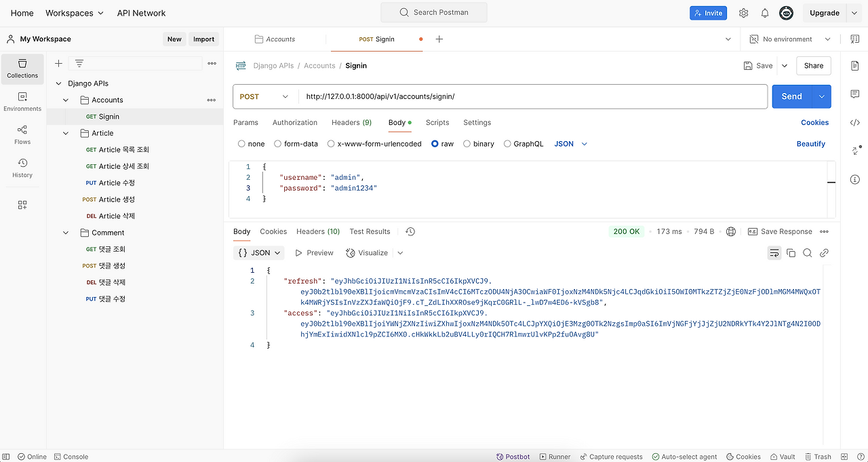Open response more options ellipsis

click(825, 231)
